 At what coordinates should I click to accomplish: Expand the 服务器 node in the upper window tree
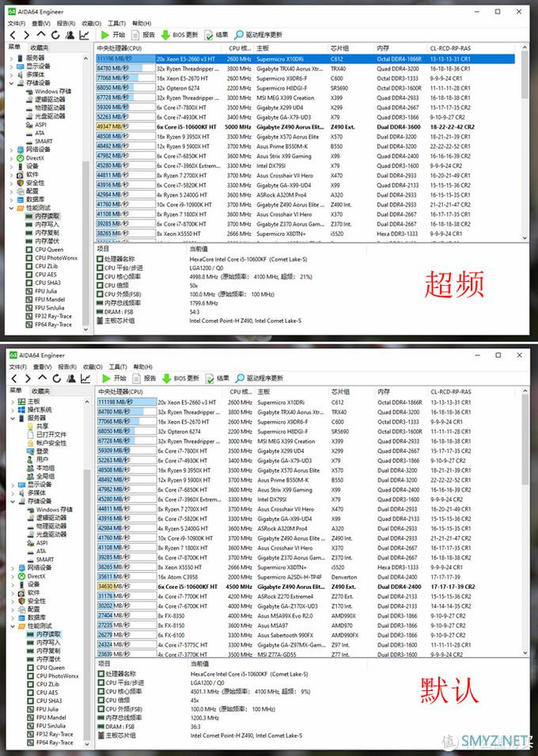click(12, 58)
